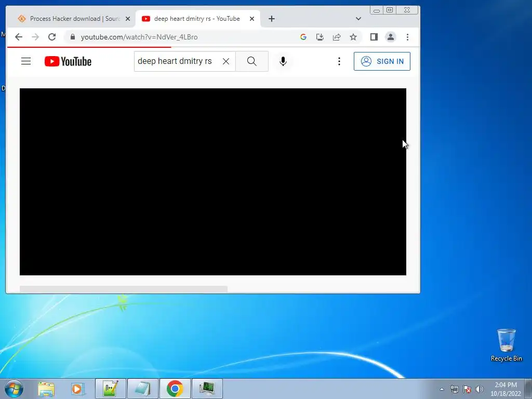Open the Google icon in the address bar
Viewport: 532px width, 399px height.
click(x=303, y=37)
